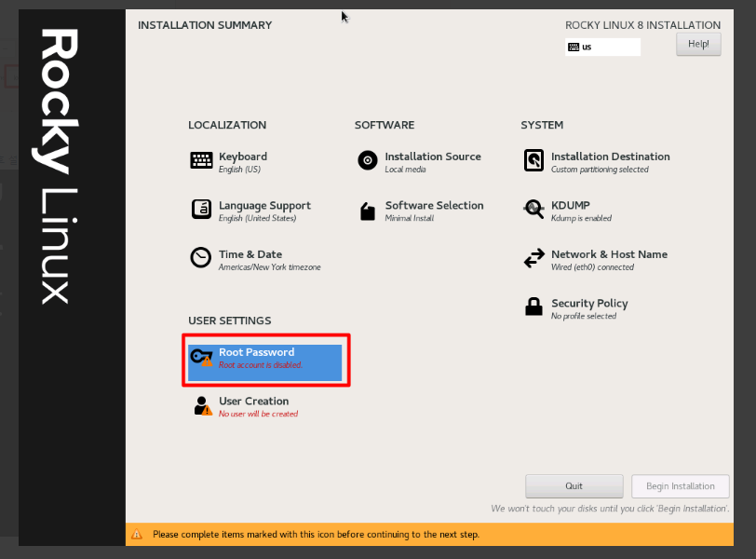Click 'No profile selected' status text
Image resolution: width=756 pixels, height=559 pixels.
[584, 316]
